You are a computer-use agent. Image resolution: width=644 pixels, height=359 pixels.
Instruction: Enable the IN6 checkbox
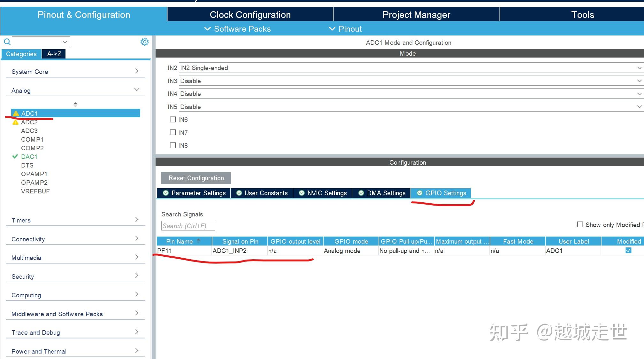[x=173, y=120]
